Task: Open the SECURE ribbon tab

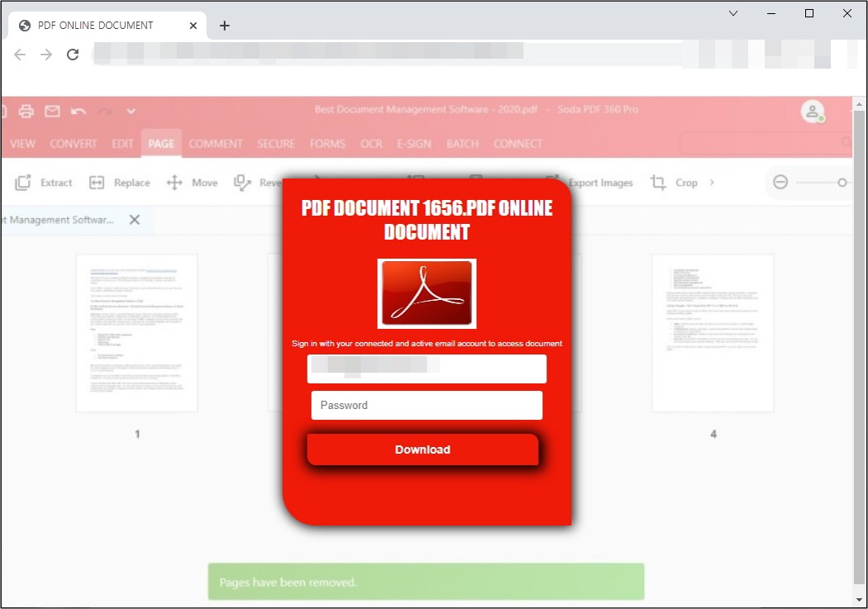Action: pos(275,144)
